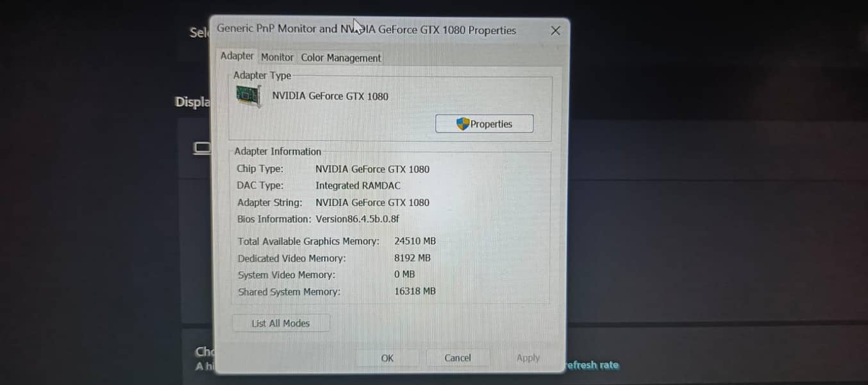Click the '8192 MB' value
The image size is (868, 385).
tap(412, 258)
